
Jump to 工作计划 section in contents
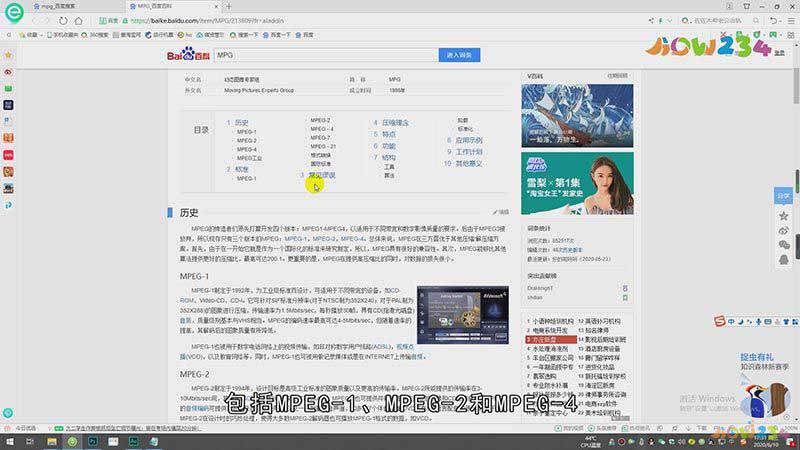pos(469,152)
